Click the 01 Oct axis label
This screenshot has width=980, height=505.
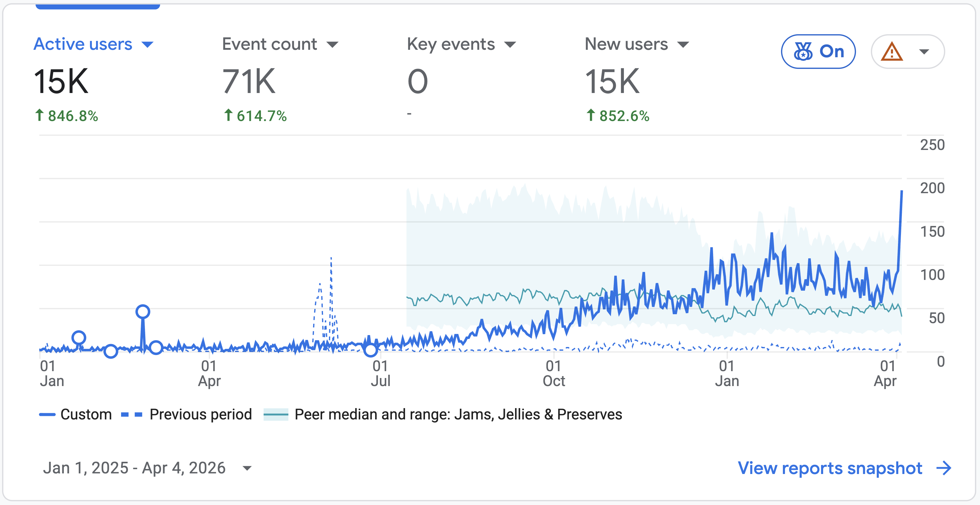pos(554,374)
